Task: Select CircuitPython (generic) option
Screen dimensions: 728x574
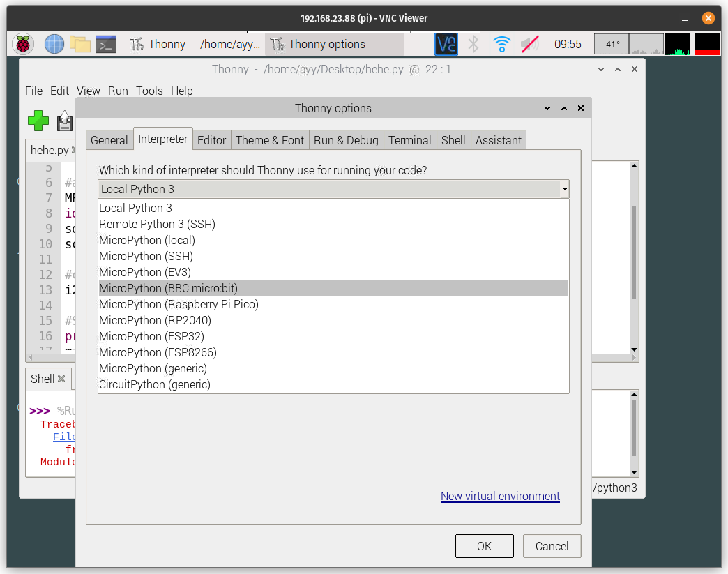Action: 333,384
